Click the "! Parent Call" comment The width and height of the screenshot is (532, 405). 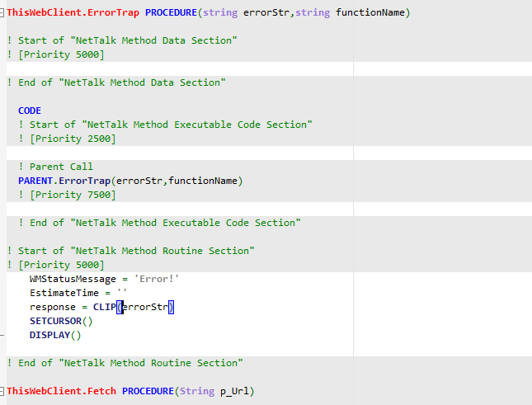(x=55, y=167)
